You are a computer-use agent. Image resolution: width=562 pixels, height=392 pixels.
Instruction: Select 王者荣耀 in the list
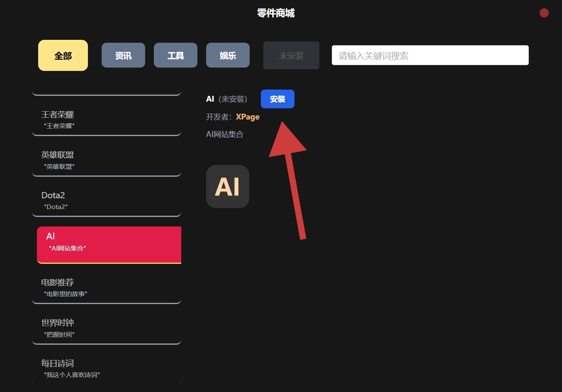point(107,120)
